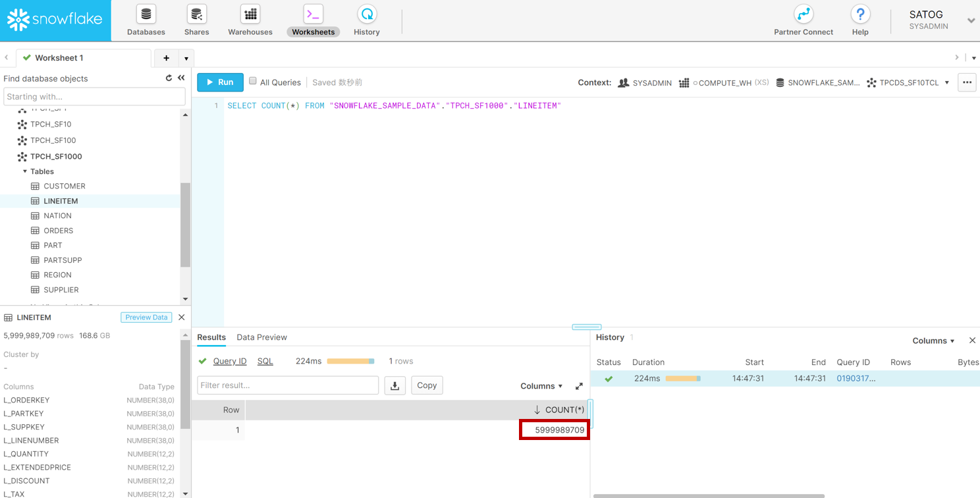The width and height of the screenshot is (980, 498).
Task: Refresh the database objects list
Action: coord(169,78)
